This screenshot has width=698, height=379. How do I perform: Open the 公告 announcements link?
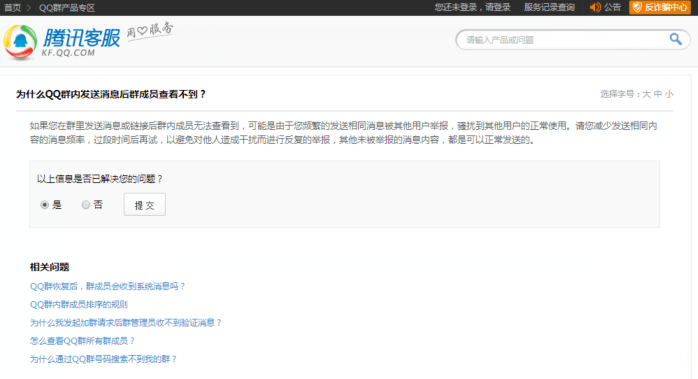612,7
